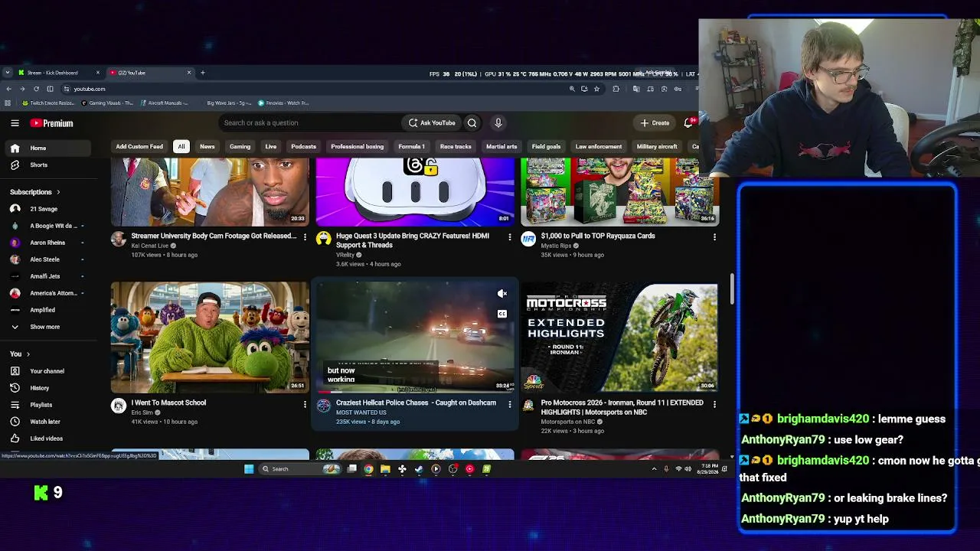Select the Live filter chip
Screen dimensions: 980x551
270,146
